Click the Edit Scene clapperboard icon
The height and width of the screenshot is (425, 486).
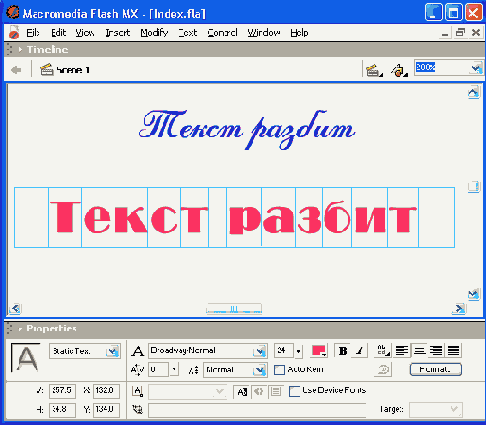374,70
